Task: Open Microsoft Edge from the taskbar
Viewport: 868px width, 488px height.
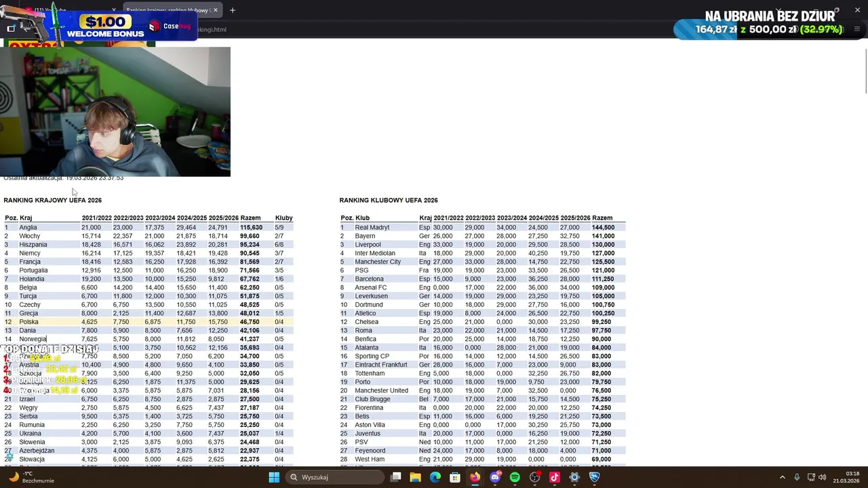Action: click(435, 477)
